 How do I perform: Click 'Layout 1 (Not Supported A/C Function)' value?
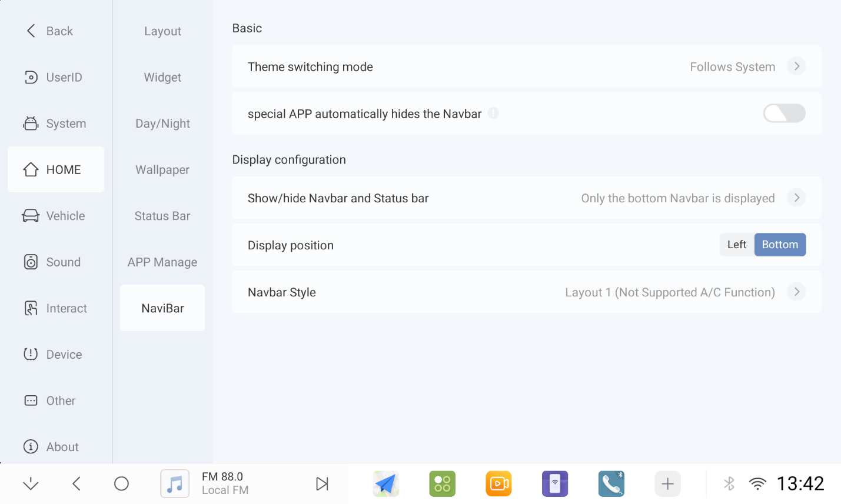tap(670, 292)
